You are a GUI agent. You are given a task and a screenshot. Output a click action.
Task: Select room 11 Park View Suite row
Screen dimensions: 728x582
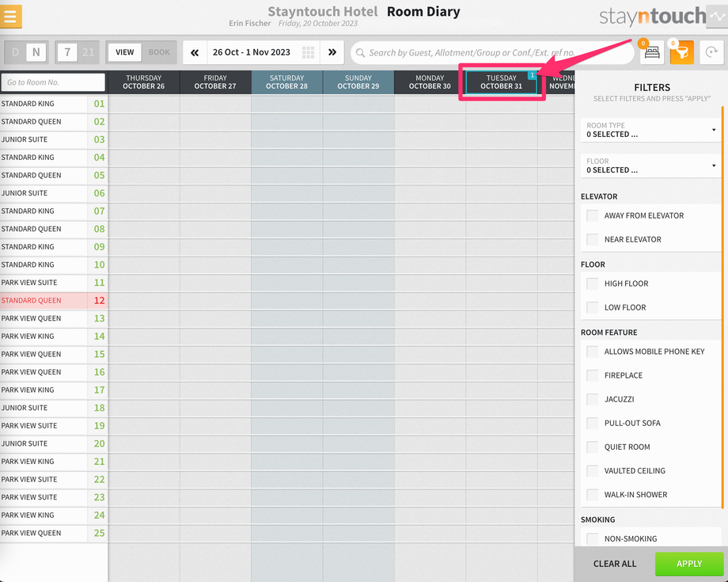point(54,283)
